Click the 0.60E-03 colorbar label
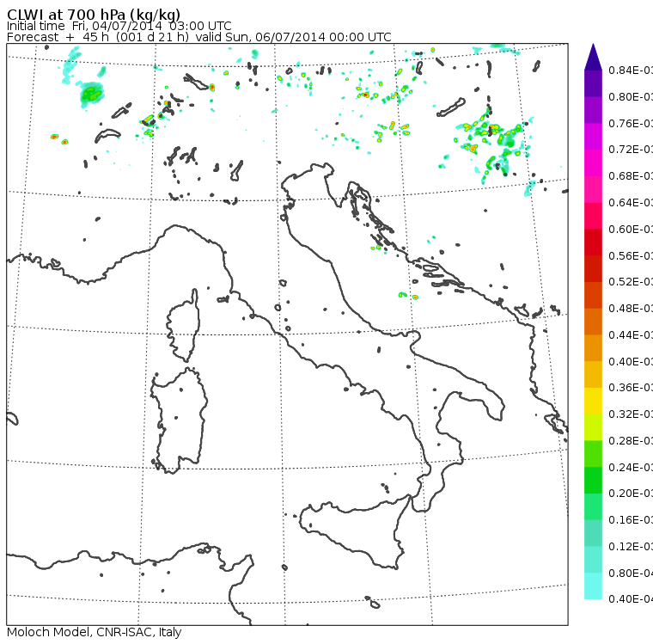The height and width of the screenshot is (644, 653). 631,230
